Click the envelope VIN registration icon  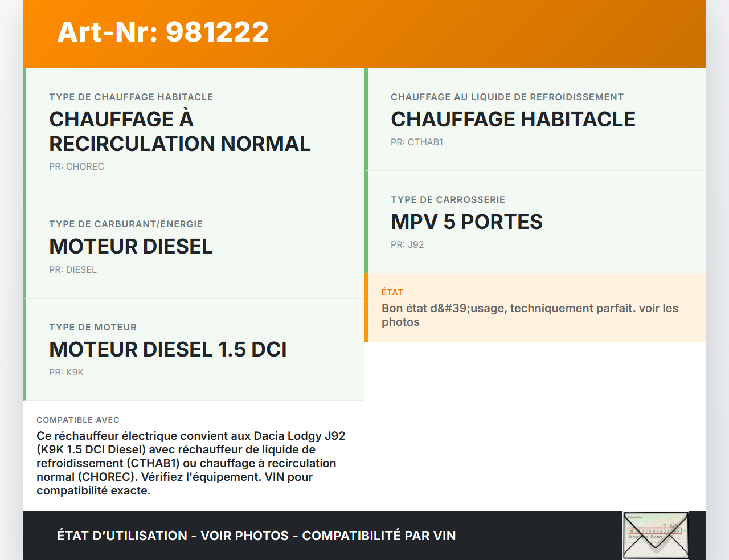pos(655,534)
